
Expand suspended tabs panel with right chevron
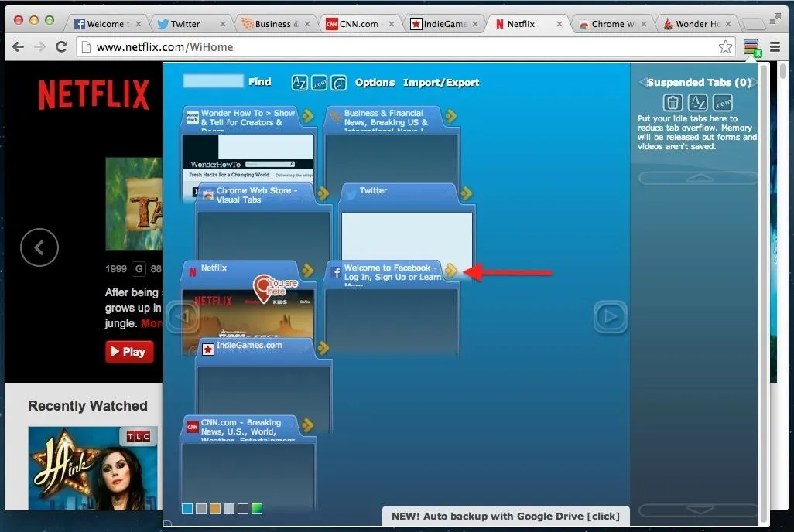click(754, 83)
